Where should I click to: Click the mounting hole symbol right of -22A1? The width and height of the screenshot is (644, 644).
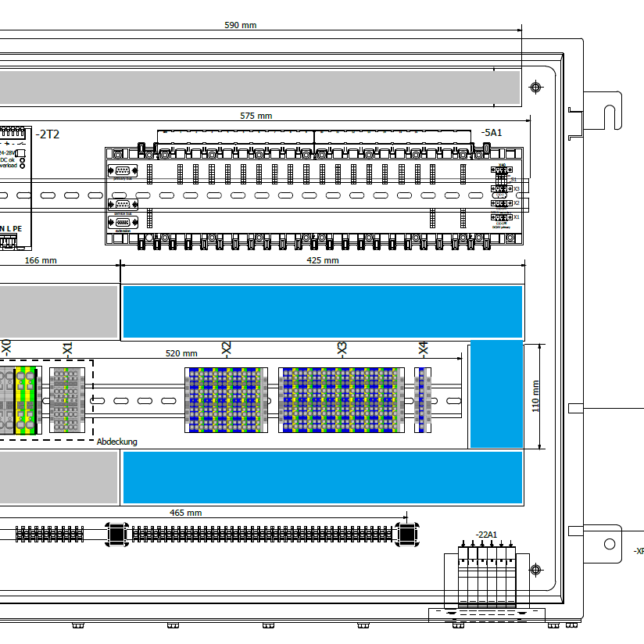pos(535,569)
